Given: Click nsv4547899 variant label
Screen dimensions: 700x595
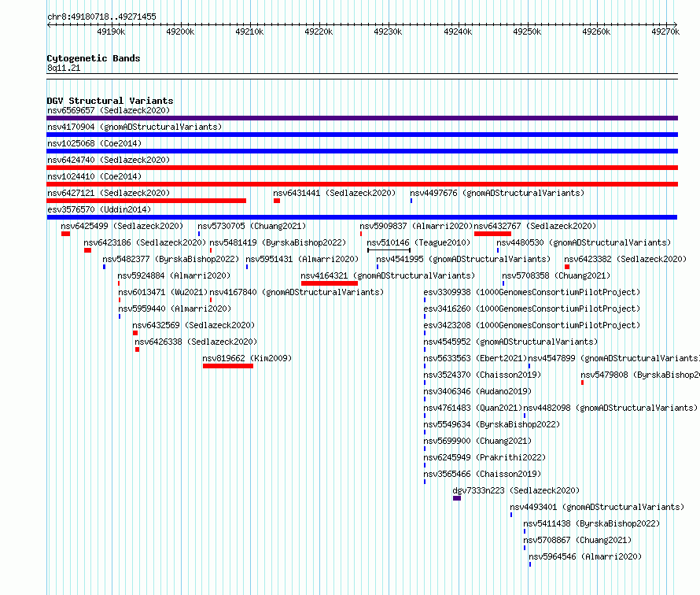Looking at the screenshot, I should (613, 358).
